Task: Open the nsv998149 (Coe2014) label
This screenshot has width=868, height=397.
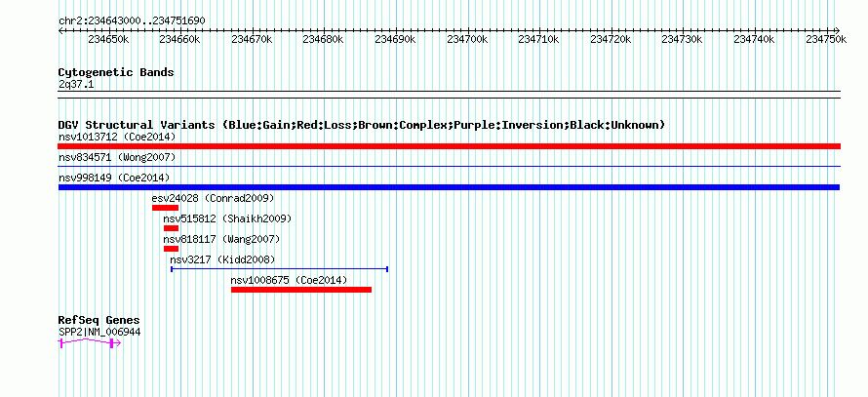Action: coord(114,178)
